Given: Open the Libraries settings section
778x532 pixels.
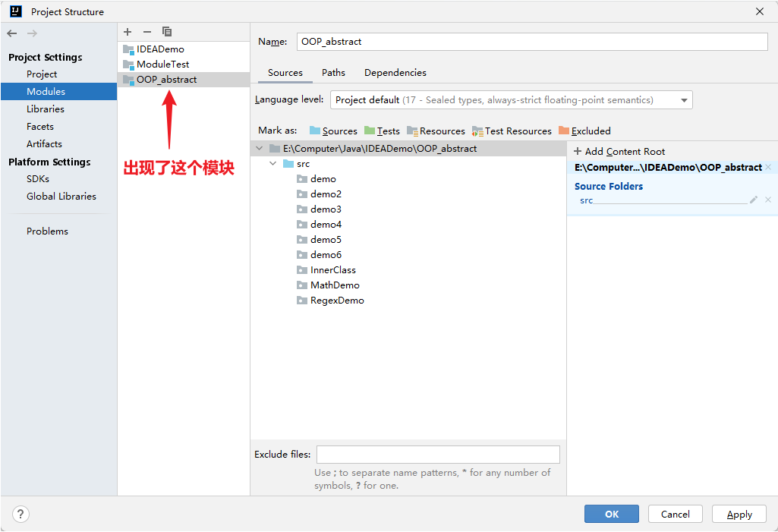Looking at the screenshot, I should (x=45, y=109).
